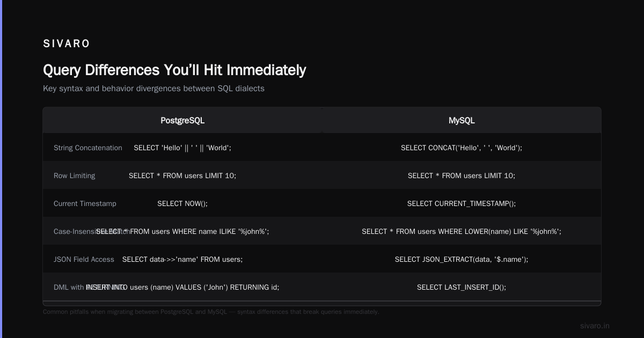Image resolution: width=644 pixels, height=338 pixels.
Task: Click the PostgreSQL 'Hello' || concatenation query
Action: click(x=182, y=148)
